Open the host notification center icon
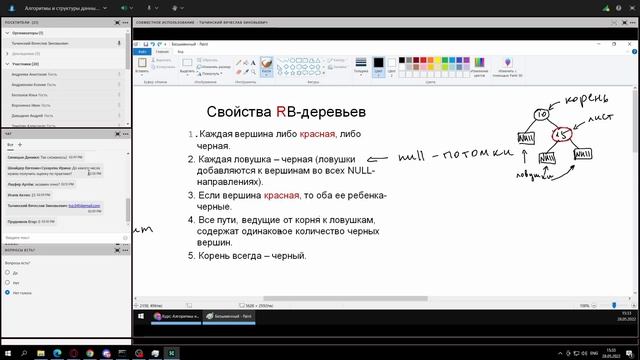This screenshot has height=360, width=640. [630, 353]
